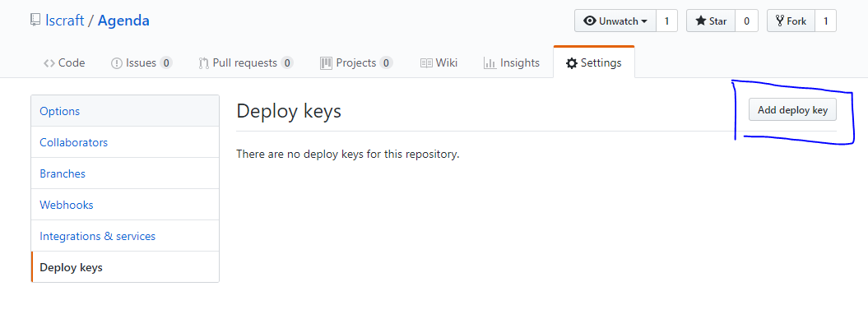The image size is (868, 328).
Task: Open the lscraft owner link
Action: coord(64,21)
